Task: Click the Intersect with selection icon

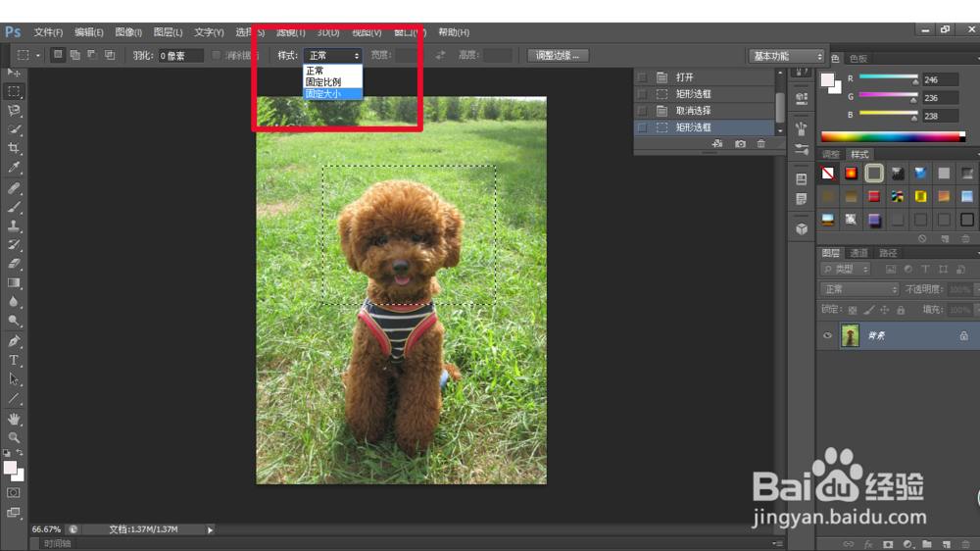Action: coord(110,55)
